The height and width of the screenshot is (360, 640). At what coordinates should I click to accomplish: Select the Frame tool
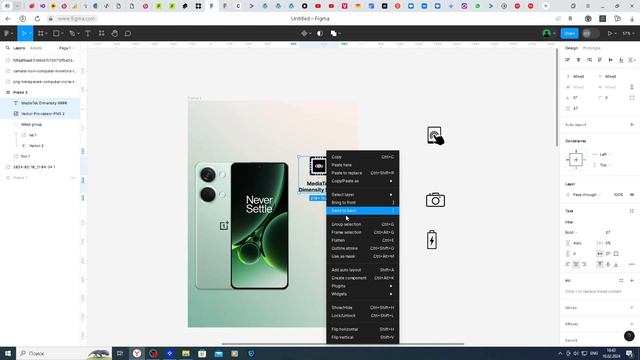40,33
